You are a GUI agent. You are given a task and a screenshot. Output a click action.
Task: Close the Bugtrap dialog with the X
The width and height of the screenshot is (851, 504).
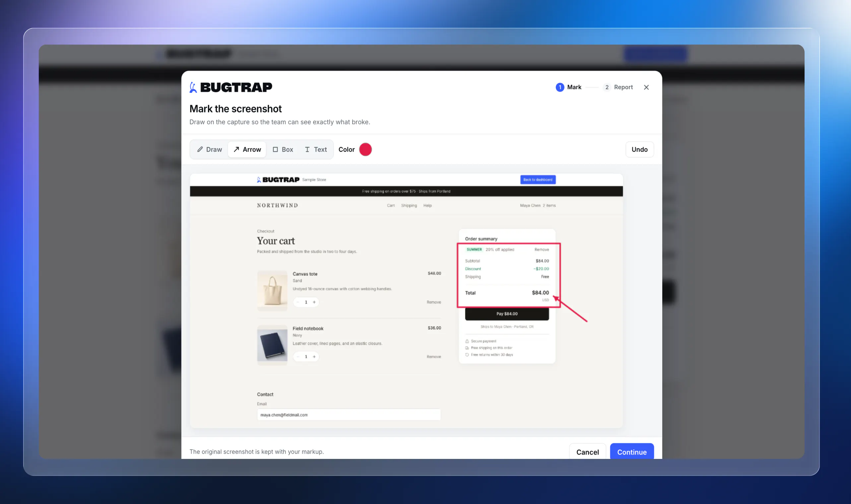click(646, 87)
